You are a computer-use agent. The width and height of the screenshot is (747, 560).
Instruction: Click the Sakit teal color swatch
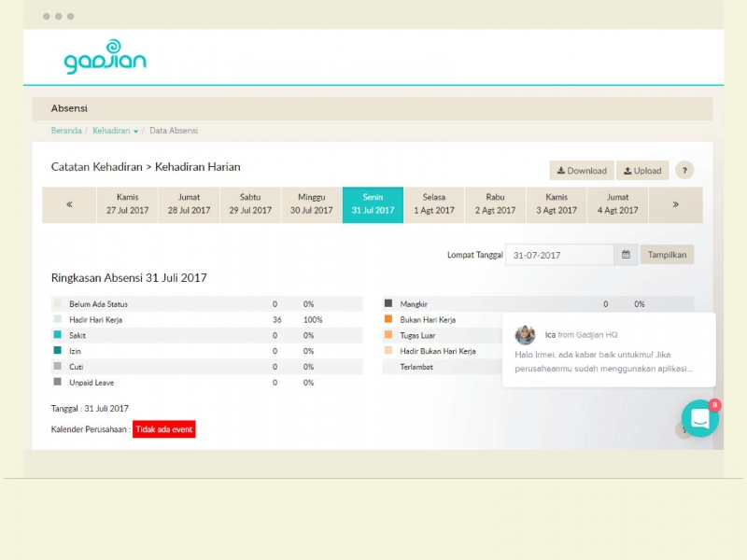pyautogui.click(x=58, y=335)
